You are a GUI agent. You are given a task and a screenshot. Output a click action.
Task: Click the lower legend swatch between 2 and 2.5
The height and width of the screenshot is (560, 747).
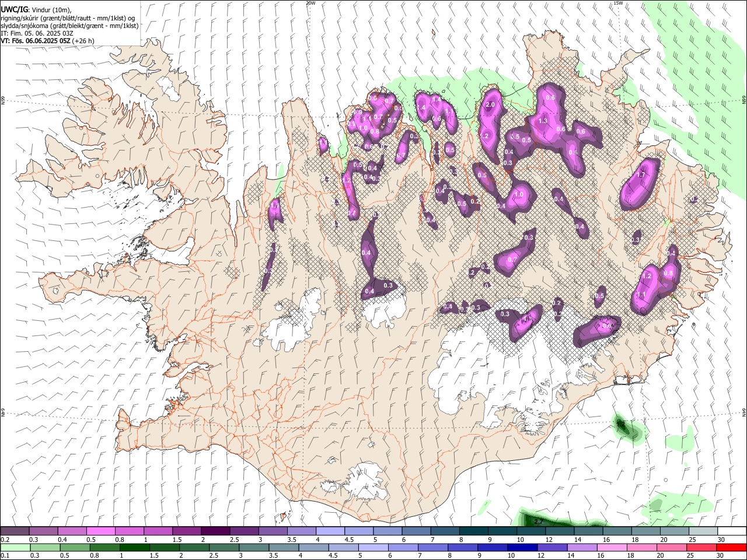click(194, 547)
